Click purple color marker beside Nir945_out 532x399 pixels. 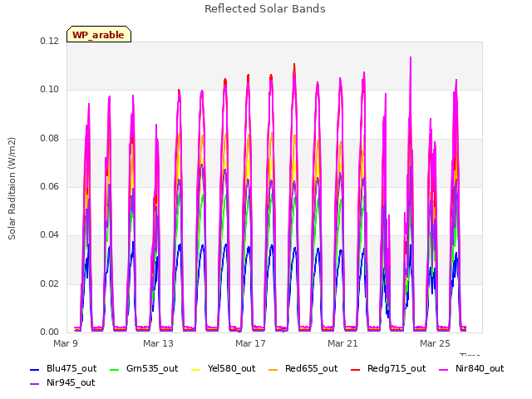point(35,384)
